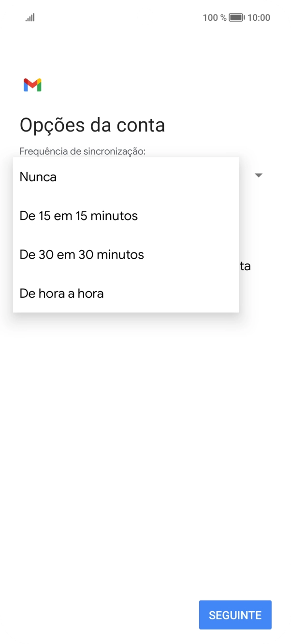Screen dimensions: 291x644
Task: Tap outside dropdown to dismiss it
Action: click(x=145, y=435)
